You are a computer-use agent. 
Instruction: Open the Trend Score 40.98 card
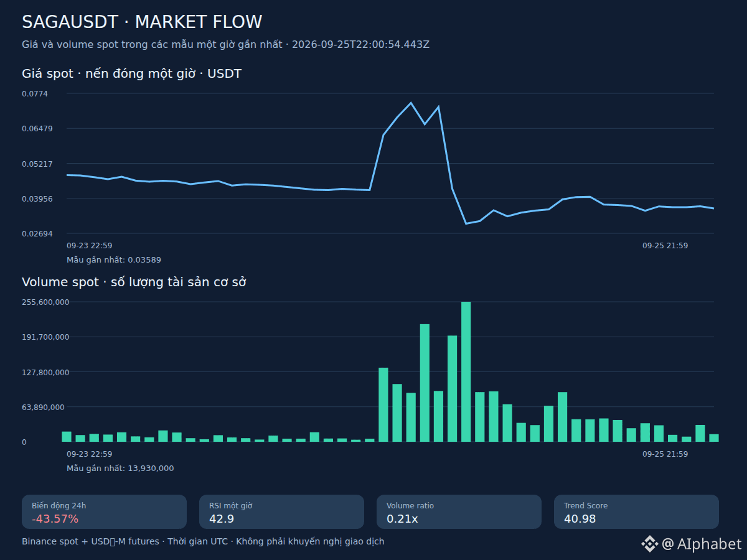point(636,512)
